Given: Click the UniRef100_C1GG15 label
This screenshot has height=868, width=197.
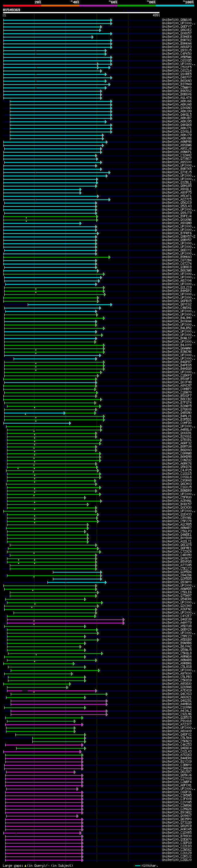Looking at the screenshot, I should (x=177, y=474).
